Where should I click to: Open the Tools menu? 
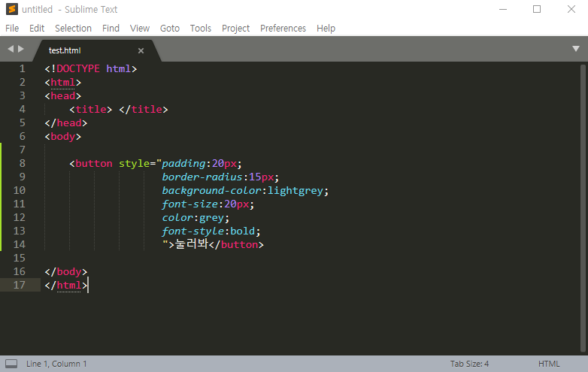(200, 29)
